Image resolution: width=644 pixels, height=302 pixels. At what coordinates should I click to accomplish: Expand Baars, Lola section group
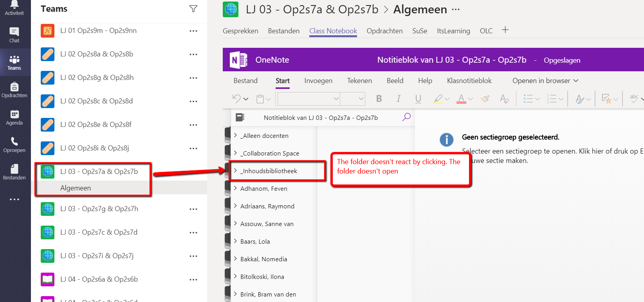[x=236, y=241]
